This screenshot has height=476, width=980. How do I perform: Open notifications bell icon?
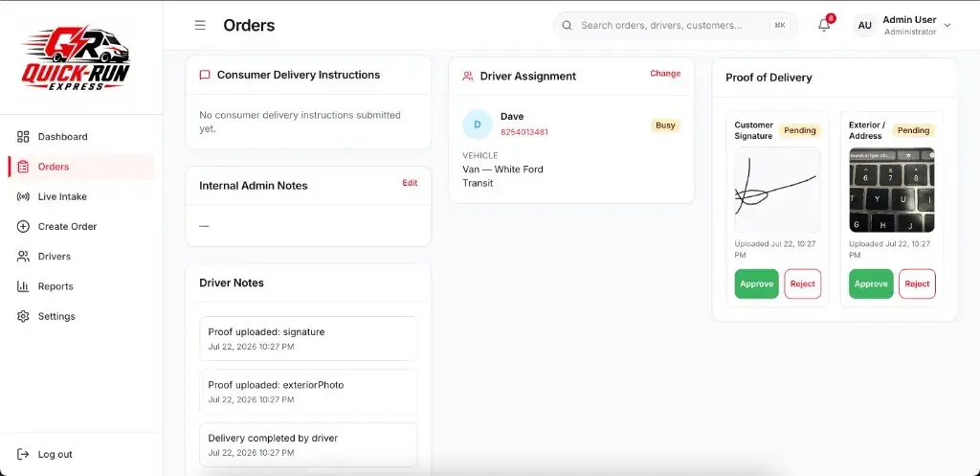tap(824, 25)
